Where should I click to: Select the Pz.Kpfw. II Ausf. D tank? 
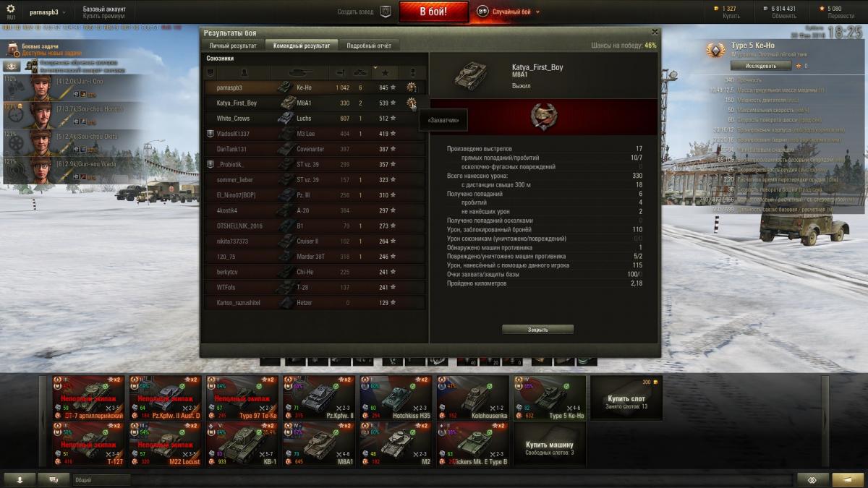click(165, 398)
